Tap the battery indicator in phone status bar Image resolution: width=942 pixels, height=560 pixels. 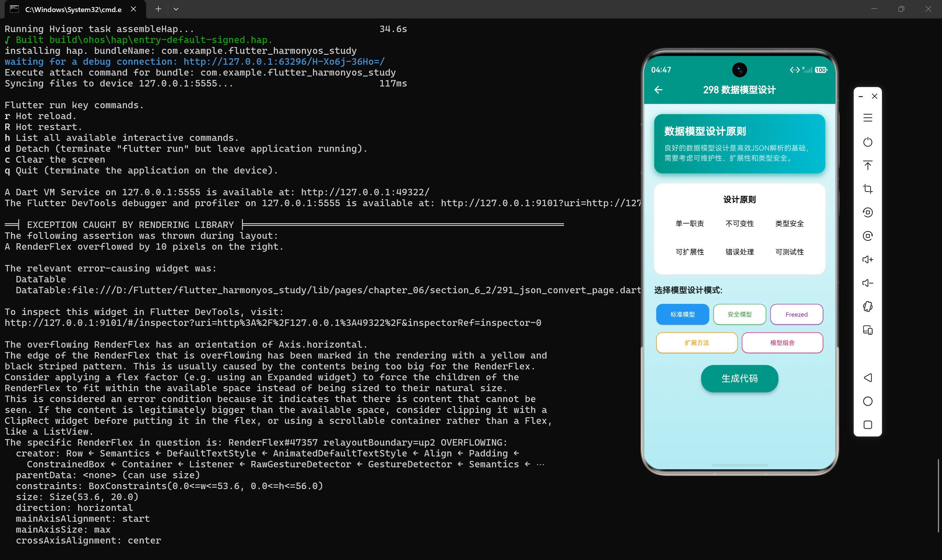click(821, 70)
